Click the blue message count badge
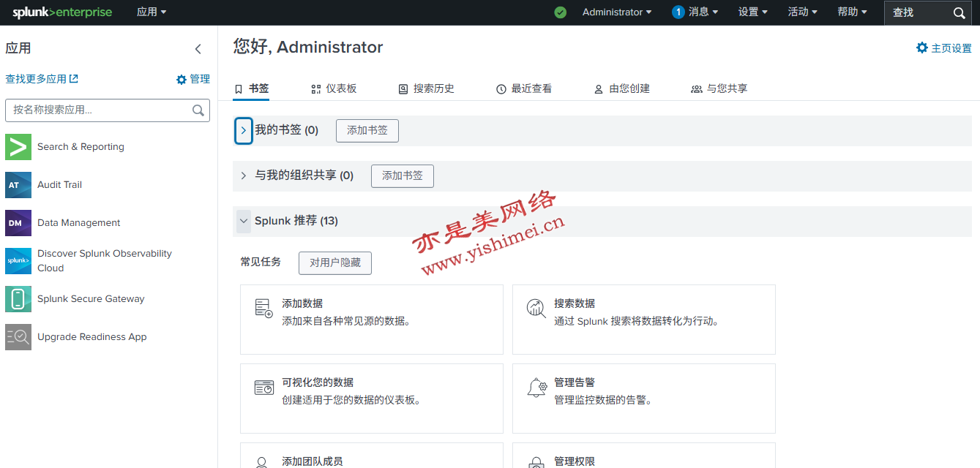This screenshot has height=468, width=980. (678, 12)
